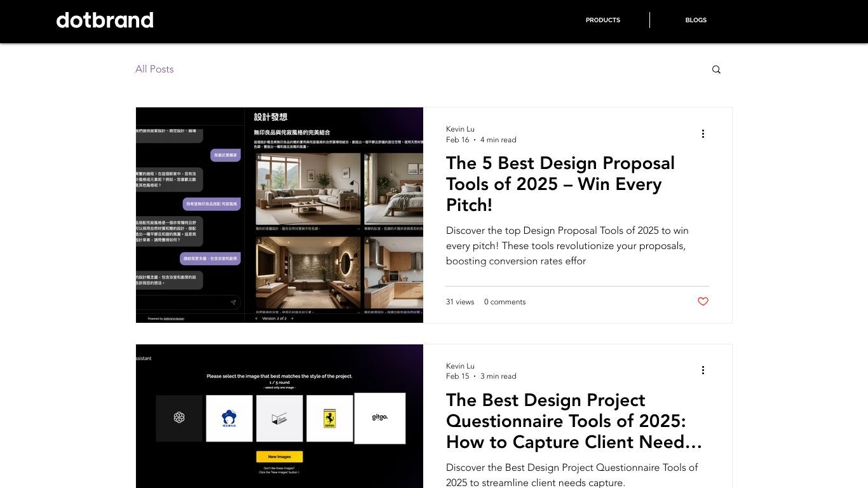Click the '4 min read' label
Screen dimensions: 868x488
498,140
